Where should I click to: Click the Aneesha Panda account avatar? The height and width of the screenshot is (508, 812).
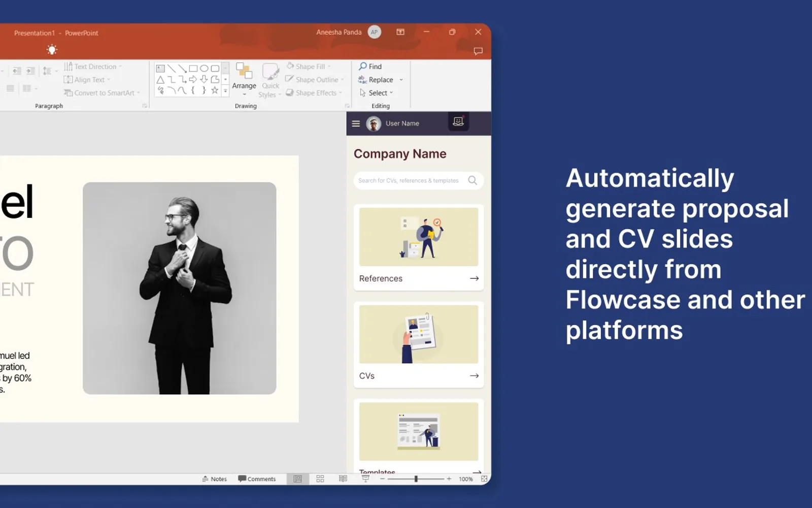click(375, 32)
